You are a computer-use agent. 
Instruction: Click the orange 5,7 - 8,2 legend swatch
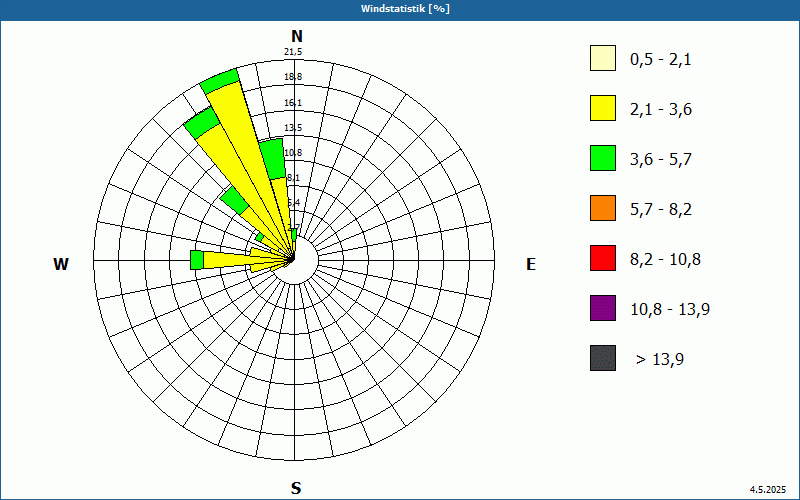tap(603, 208)
